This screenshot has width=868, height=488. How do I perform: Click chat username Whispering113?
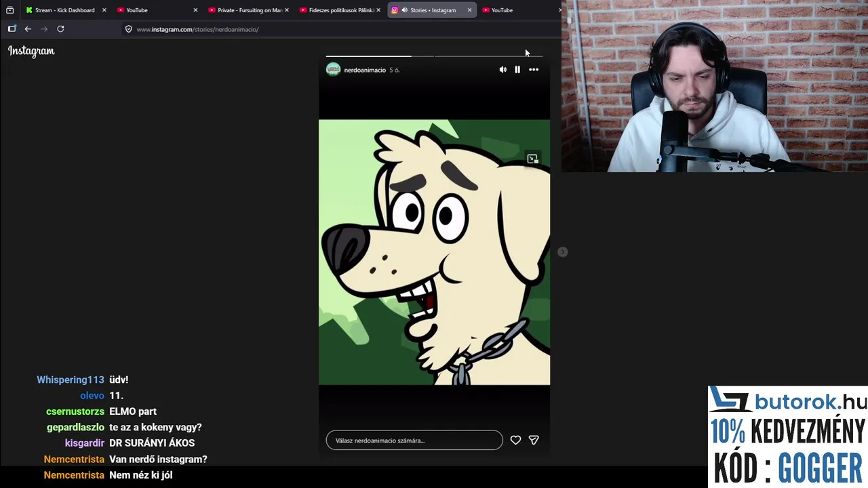tap(71, 380)
